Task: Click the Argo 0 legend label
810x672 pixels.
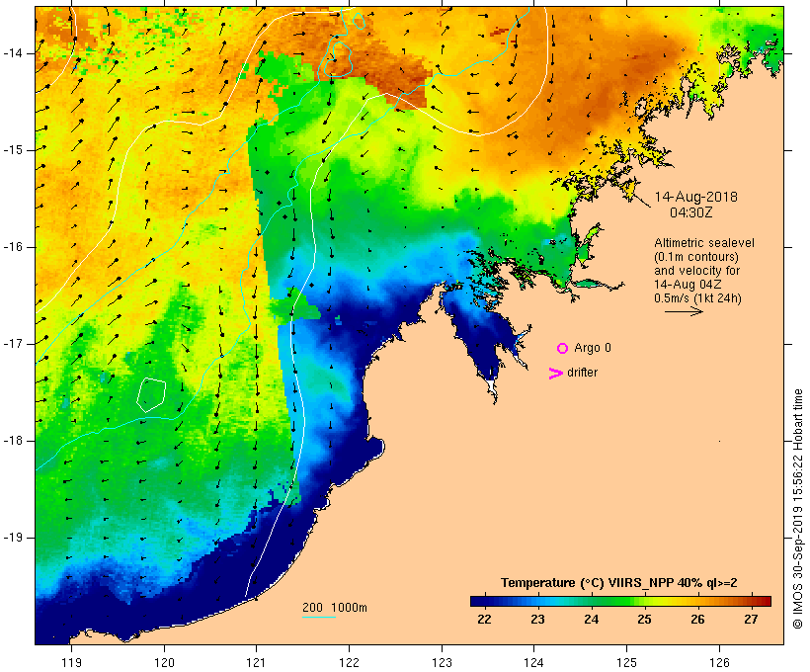Action: tap(593, 348)
